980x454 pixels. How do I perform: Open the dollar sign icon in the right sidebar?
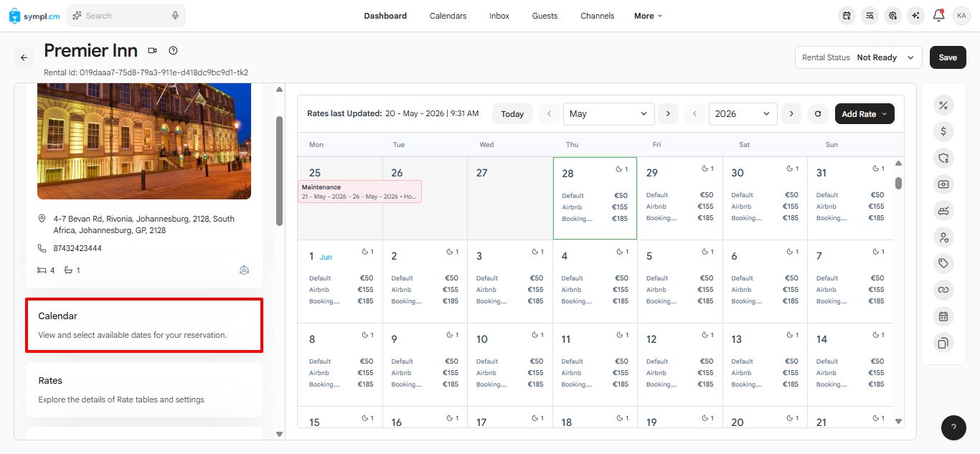(x=943, y=131)
